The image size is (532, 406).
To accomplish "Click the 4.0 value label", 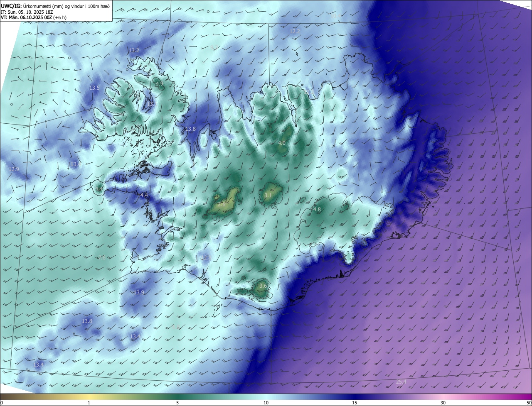I will 282,143.
